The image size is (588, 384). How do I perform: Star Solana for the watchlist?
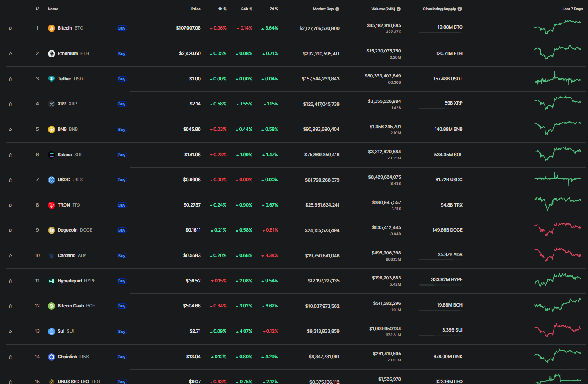point(11,155)
